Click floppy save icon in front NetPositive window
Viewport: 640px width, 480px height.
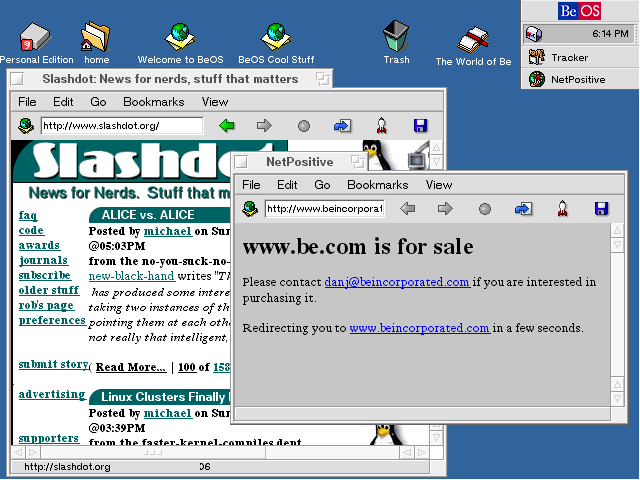click(602, 209)
